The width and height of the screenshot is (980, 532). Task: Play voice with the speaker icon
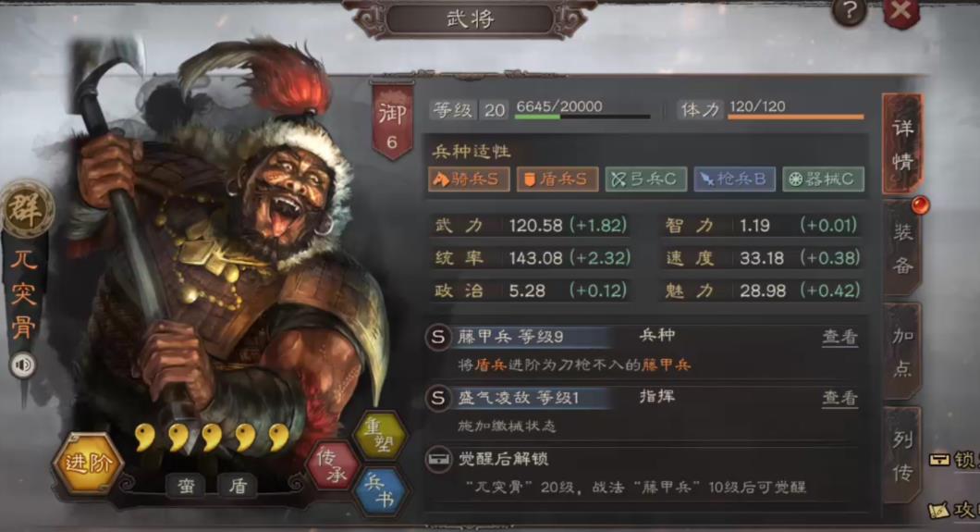[x=23, y=365]
